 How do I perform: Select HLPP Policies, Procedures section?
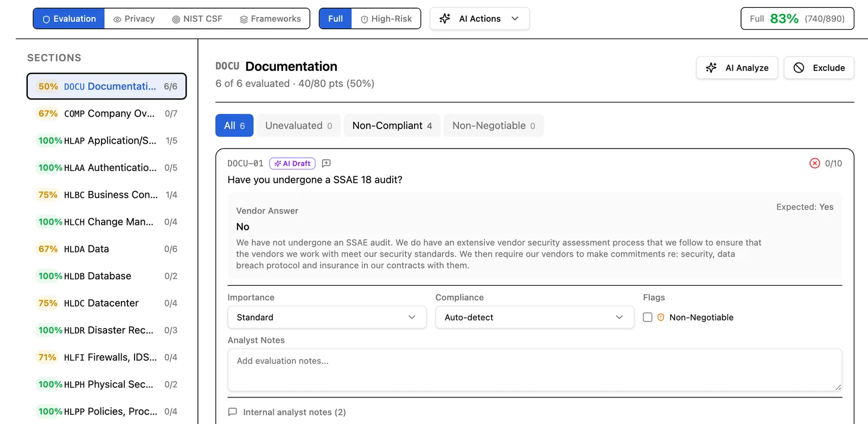coord(106,412)
